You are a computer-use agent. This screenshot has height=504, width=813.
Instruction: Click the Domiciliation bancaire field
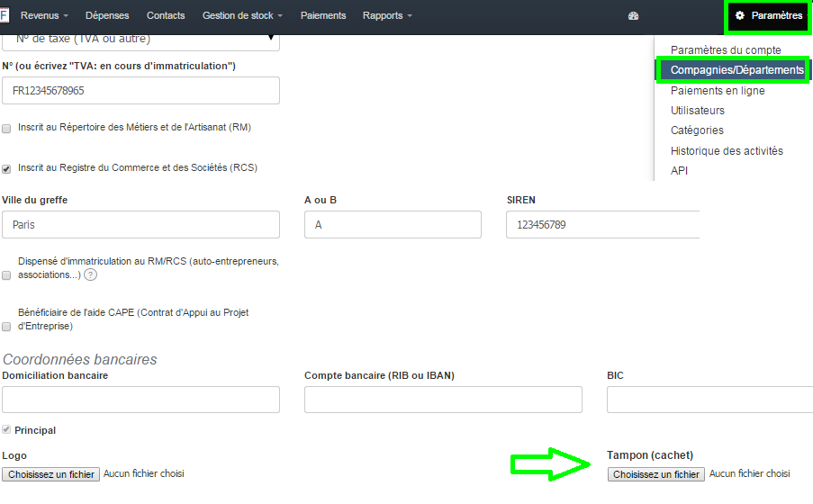click(140, 400)
